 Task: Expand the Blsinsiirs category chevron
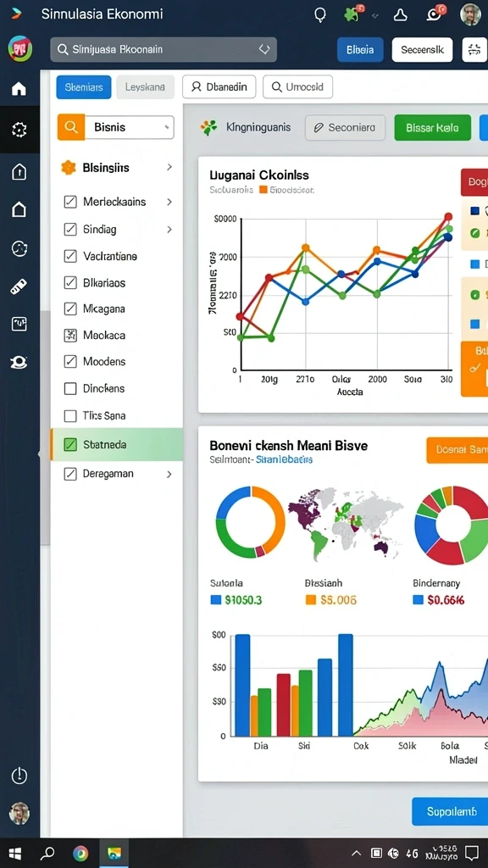[x=169, y=167]
